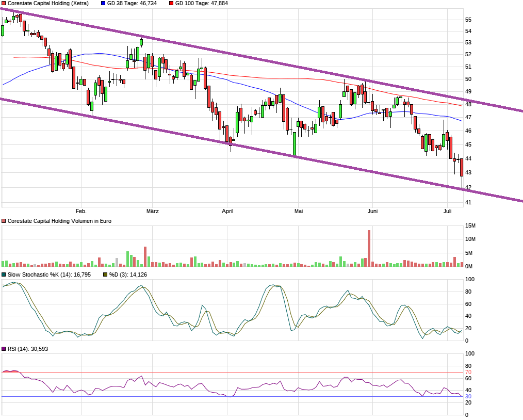This screenshot has height=420, width=523.
Task: Select the 'GD 38 Tage: 46,734' label
Action: (132, 3)
